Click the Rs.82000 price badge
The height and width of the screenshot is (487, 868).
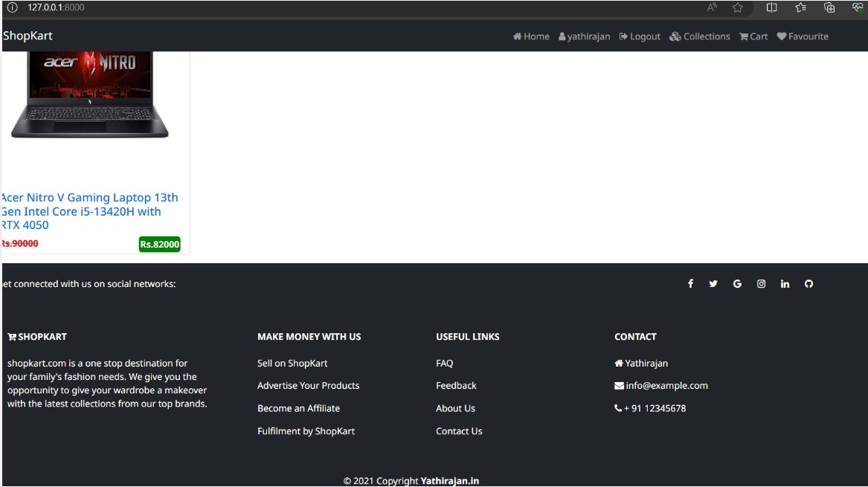pyautogui.click(x=159, y=243)
